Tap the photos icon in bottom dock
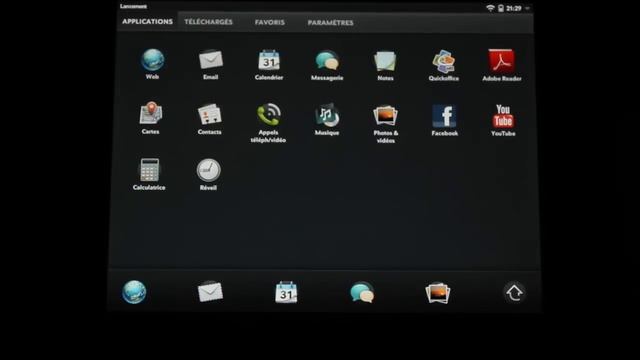640x360 pixels. coord(438,293)
